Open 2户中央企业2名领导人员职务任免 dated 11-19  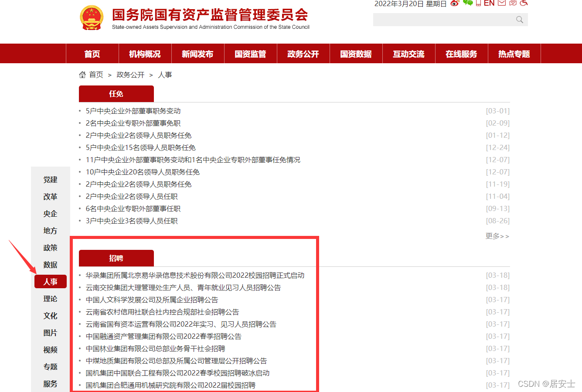click(x=139, y=184)
